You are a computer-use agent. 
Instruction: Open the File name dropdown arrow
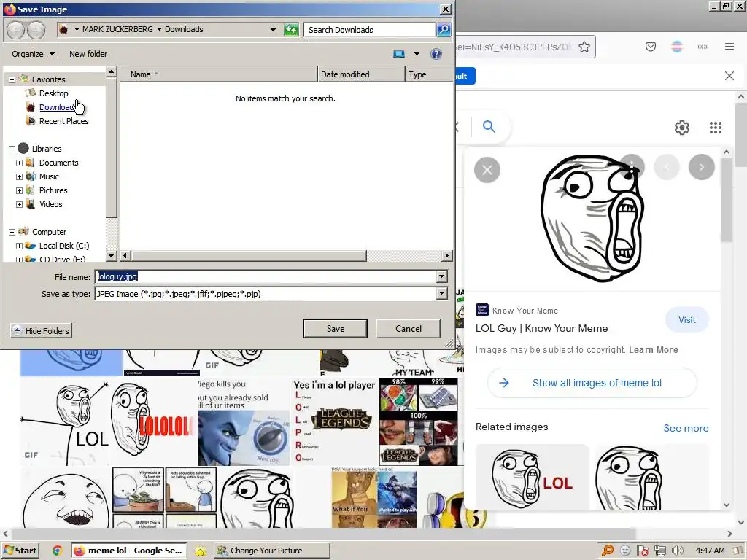(x=441, y=276)
